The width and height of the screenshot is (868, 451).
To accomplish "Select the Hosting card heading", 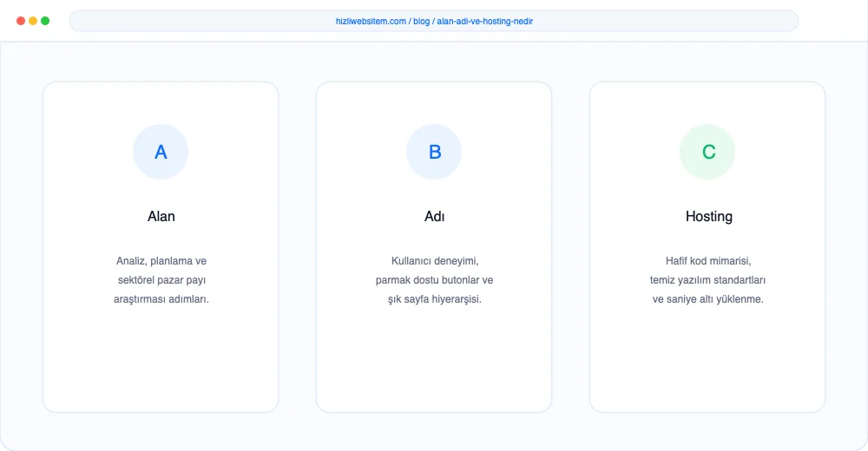I will tap(708, 216).
